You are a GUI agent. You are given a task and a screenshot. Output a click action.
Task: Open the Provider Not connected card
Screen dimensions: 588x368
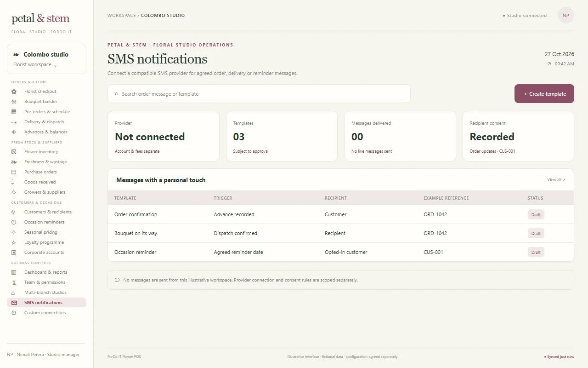tap(164, 136)
